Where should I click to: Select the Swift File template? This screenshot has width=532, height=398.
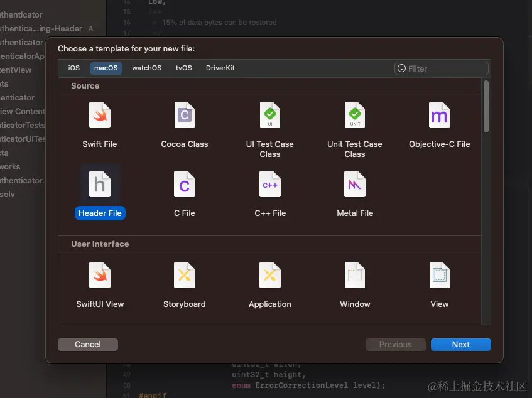pos(99,123)
